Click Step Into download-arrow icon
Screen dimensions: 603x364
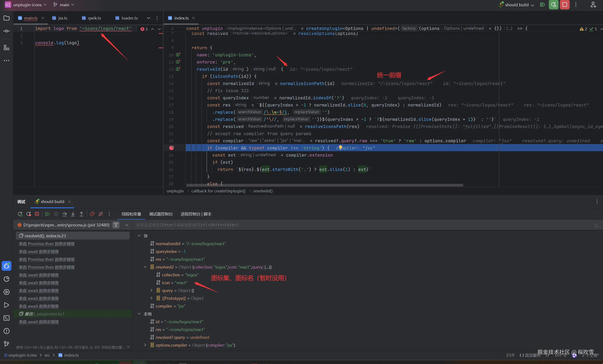[73, 214]
